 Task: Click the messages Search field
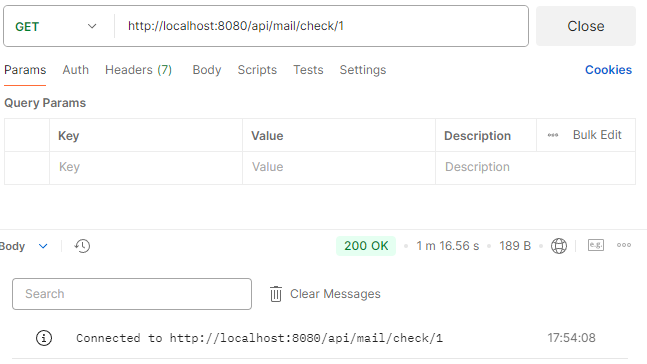pyautogui.click(x=132, y=294)
